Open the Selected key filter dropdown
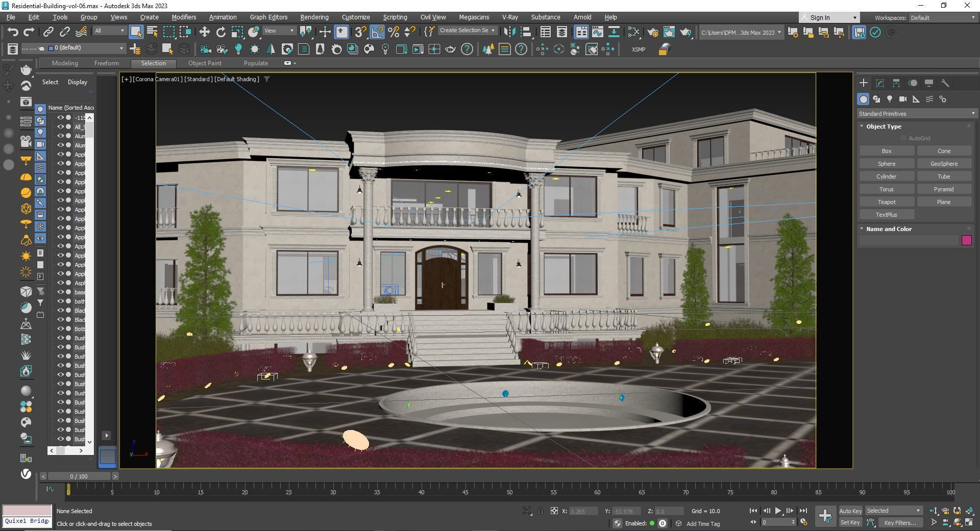Image resolution: width=980 pixels, height=531 pixels. tap(893, 511)
